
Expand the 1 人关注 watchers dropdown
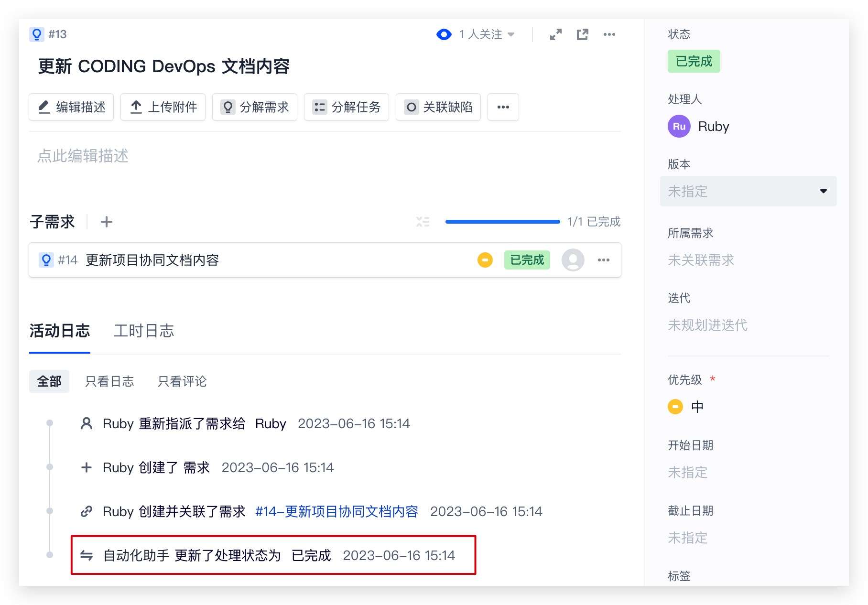(x=487, y=34)
